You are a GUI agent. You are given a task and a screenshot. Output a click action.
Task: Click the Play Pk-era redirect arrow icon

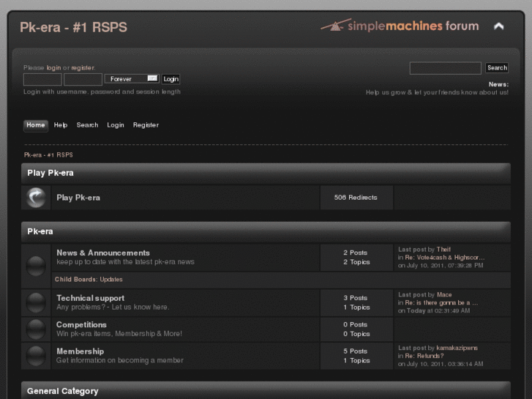[36, 197]
